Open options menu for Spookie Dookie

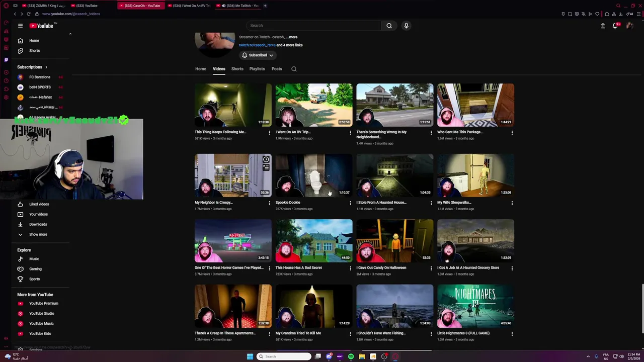[x=350, y=203]
